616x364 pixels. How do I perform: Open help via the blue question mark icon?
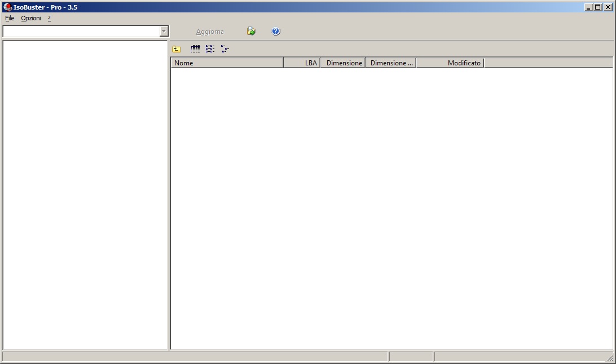276,32
